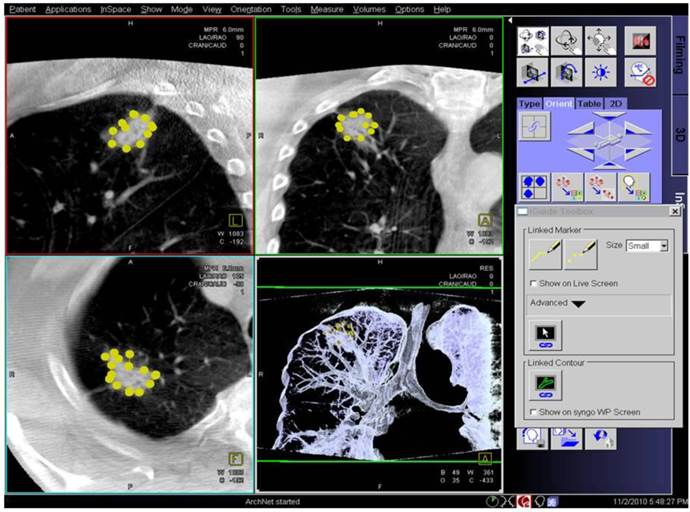Open the Filming side tab
690x512 pixels.
point(679,50)
